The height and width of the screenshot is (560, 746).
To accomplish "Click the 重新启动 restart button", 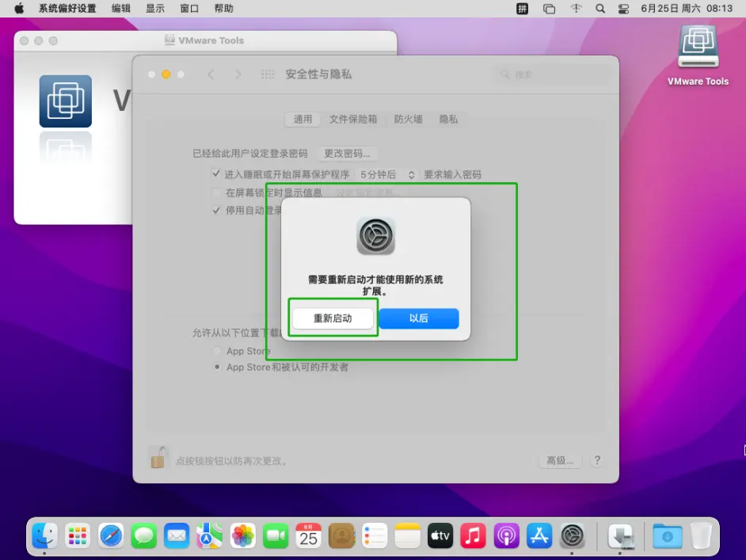I will point(333,318).
